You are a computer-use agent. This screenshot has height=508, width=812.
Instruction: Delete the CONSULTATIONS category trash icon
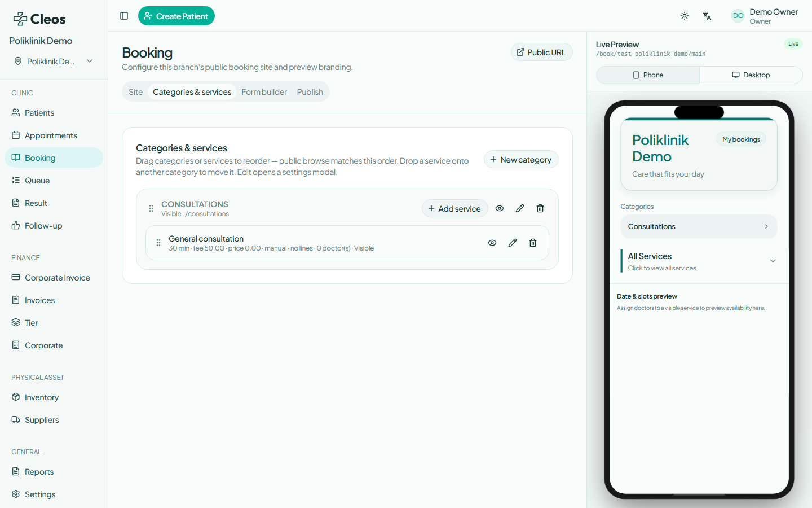tap(540, 208)
